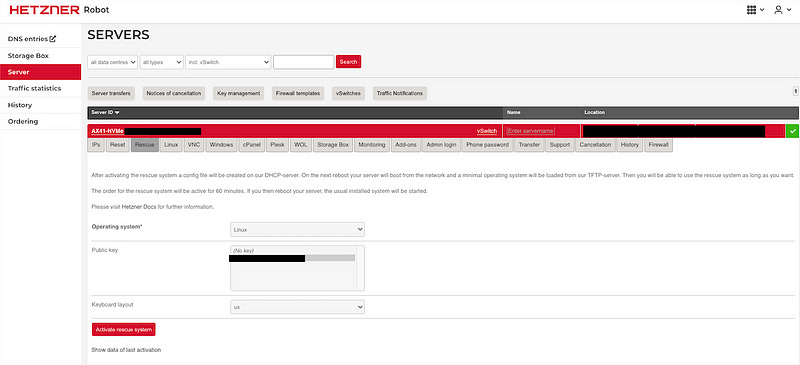Switch to the WOL tab
Viewport: 800px width, 365px height.
tap(301, 145)
